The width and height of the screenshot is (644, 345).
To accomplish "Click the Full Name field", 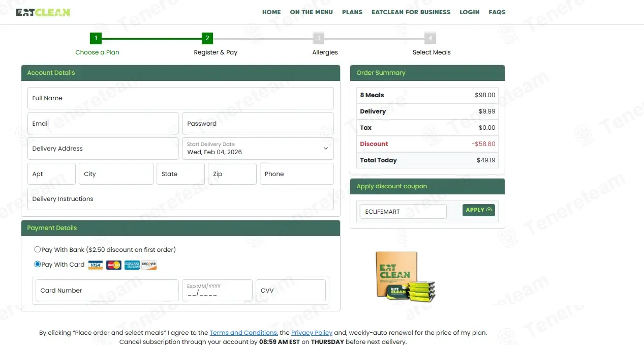I will pos(180,98).
